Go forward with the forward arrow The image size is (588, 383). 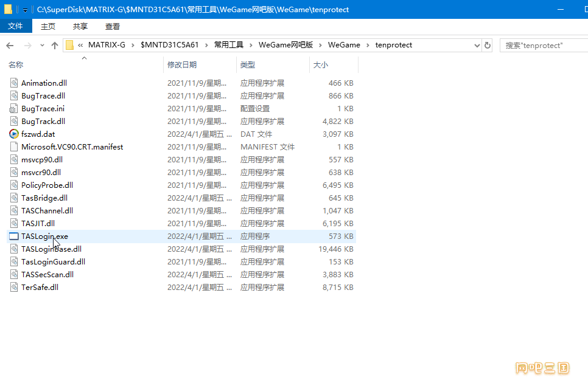(x=28, y=46)
